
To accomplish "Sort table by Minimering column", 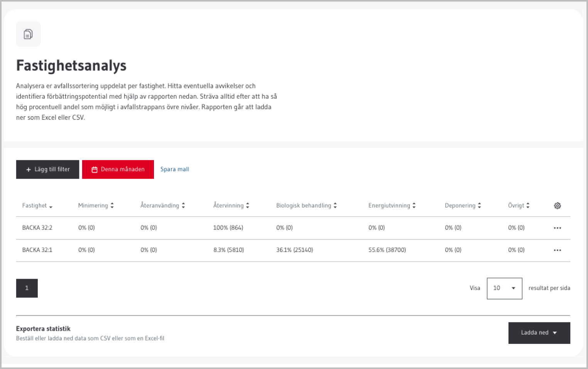I will coord(96,206).
